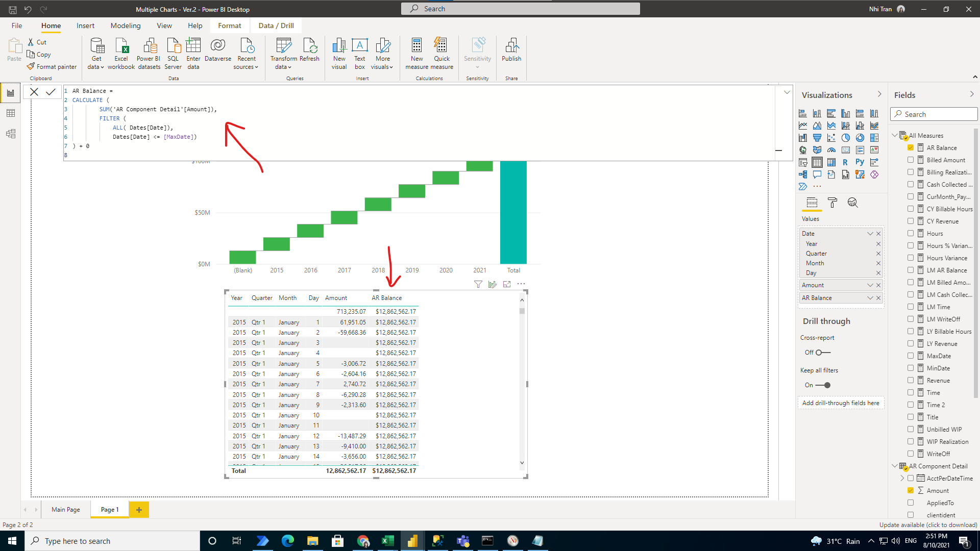Open table visual More options ellipsis
This screenshot has height=551, width=980.
point(521,284)
